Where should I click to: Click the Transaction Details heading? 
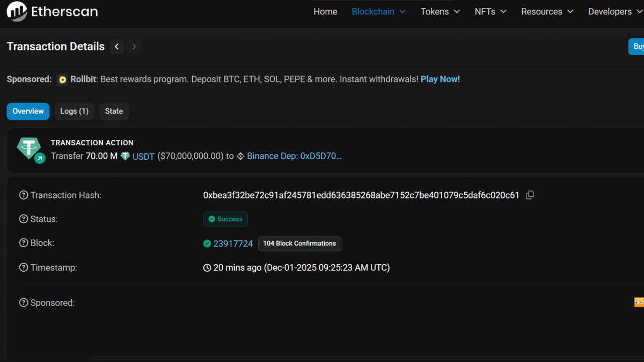coord(56,47)
